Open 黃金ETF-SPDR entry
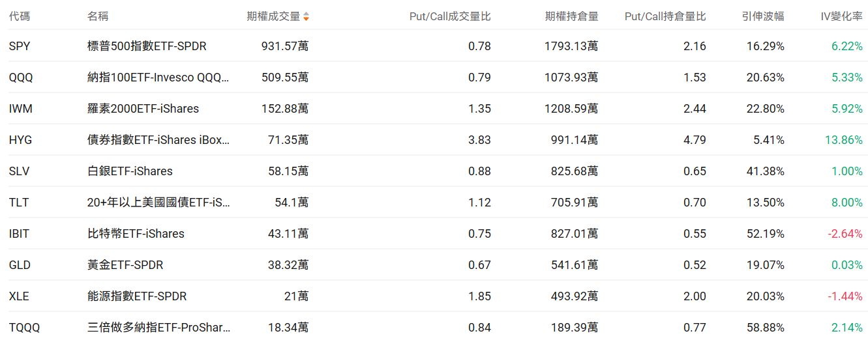Image resolution: width=868 pixels, height=340 pixels. pos(125,265)
